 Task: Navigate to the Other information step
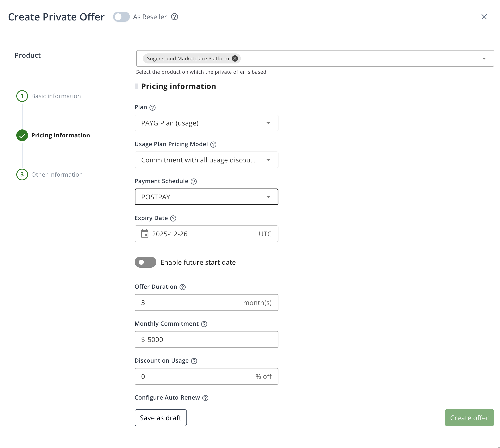pos(57,175)
